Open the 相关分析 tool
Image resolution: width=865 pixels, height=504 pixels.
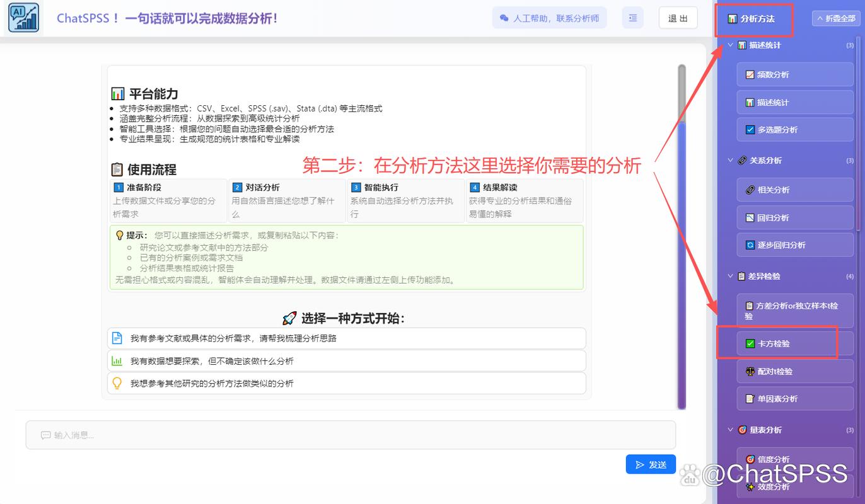pos(794,189)
